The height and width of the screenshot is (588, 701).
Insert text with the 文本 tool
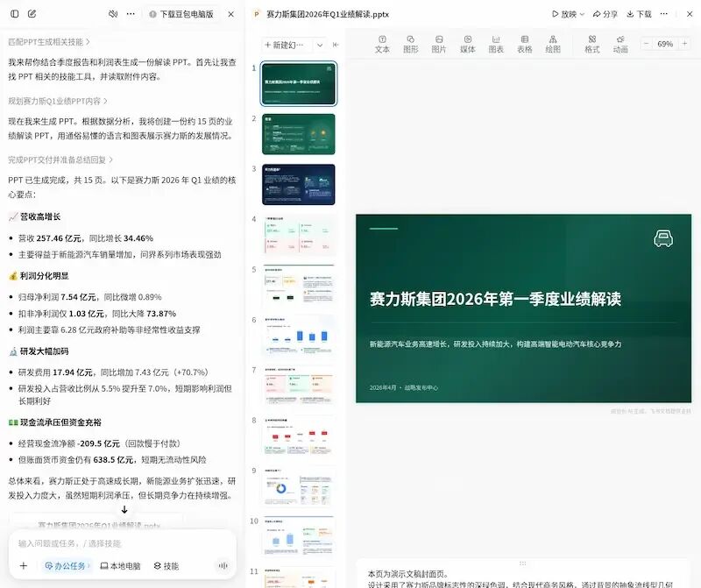tap(382, 44)
